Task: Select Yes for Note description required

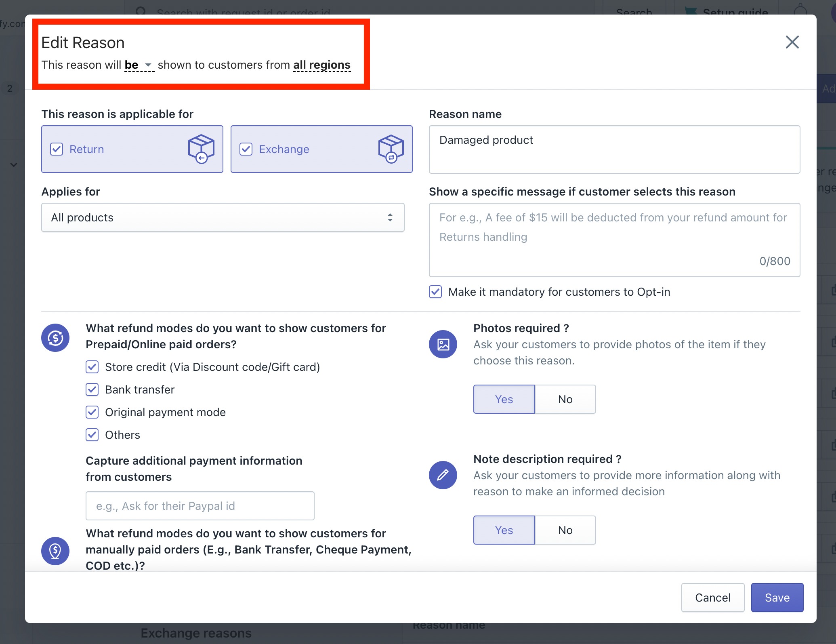Action: (504, 530)
